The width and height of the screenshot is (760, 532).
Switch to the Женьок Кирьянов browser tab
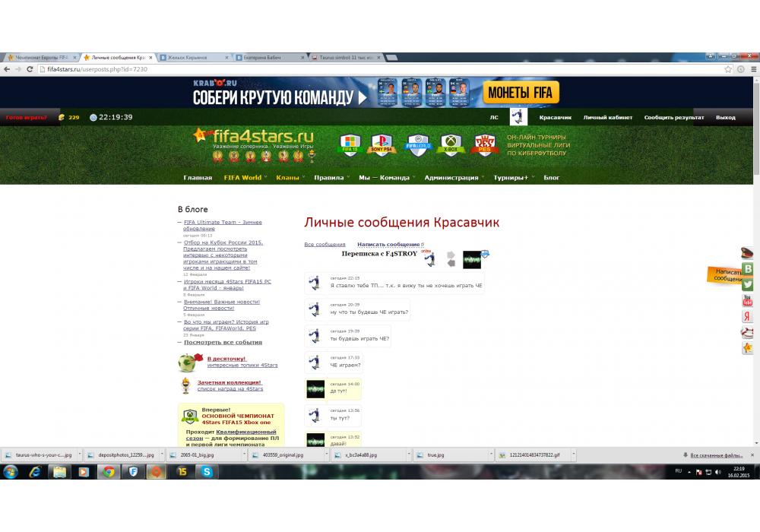[x=193, y=57]
